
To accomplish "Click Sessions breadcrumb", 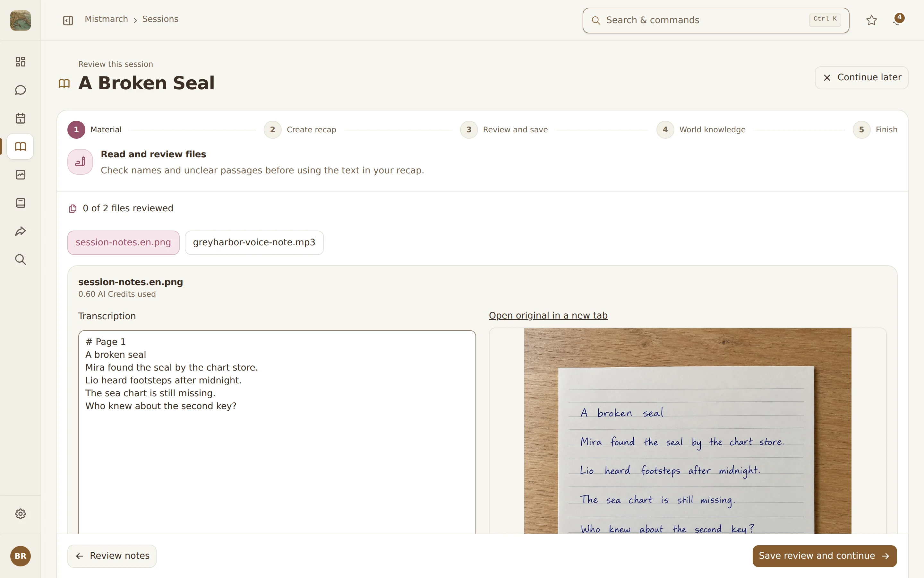I will point(160,19).
